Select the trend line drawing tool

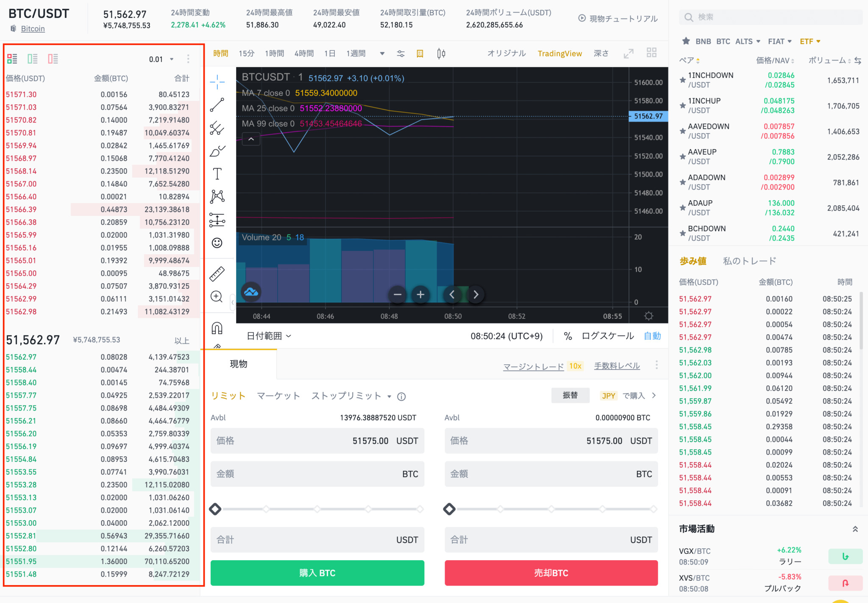(217, 105)
